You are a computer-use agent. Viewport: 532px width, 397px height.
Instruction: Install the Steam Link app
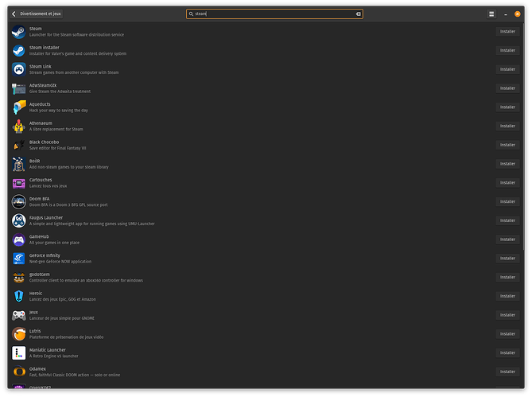[x=507, y=69]
